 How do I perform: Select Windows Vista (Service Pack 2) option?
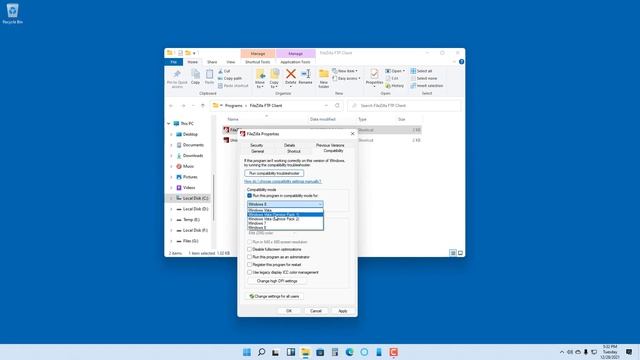[x=285, y=219]
